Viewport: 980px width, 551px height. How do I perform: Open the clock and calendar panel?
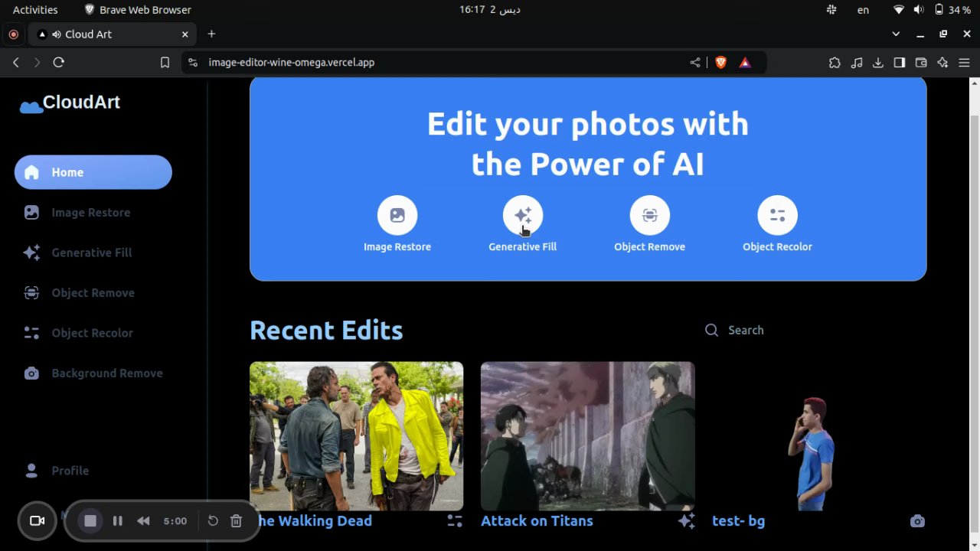coord(490,9)
